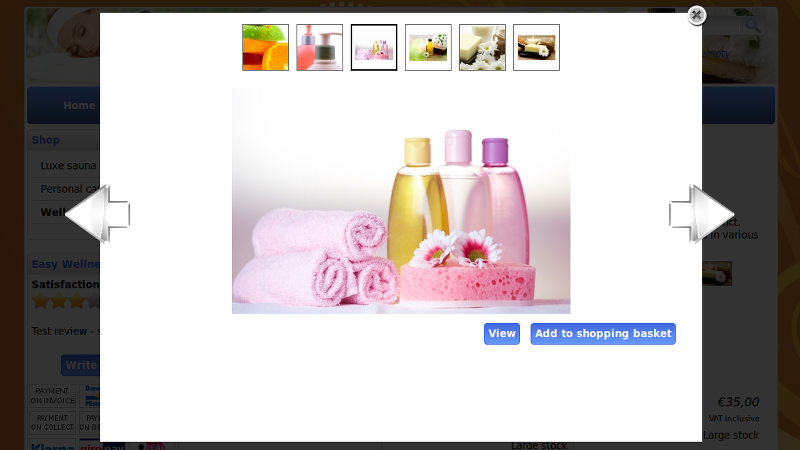The width and height of the screenshot is (800, 450).
Task: Open the Personal care category link
Action: pos(69,189)
